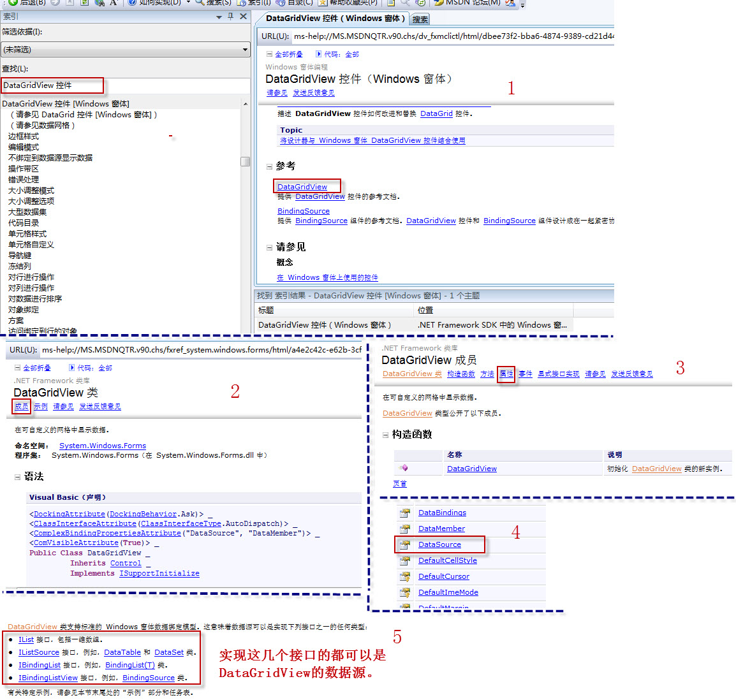This screenshot has height=700, width=736.
Task: Click the property icon next to DefaultCellStyle
Action: point(404,560)
